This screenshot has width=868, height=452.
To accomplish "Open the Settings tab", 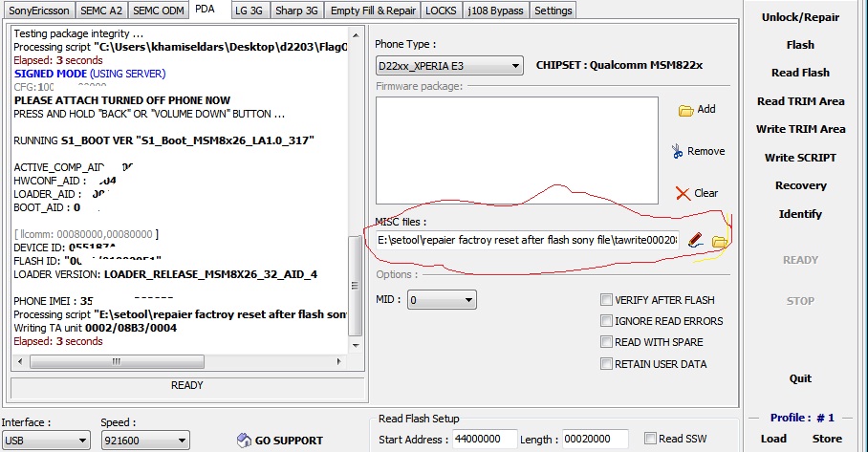I will tap(553, 11).
